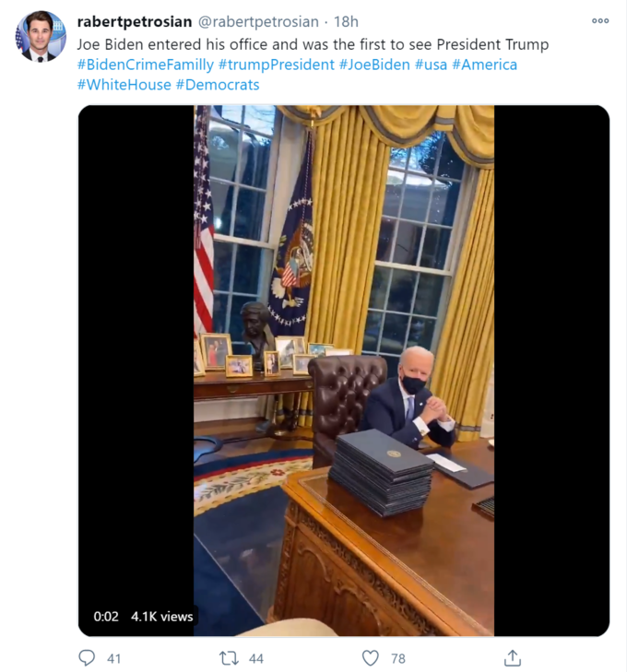Image resolution: width=627 pixels, height=672 pixels.
Task: Click the rabertpetrosian display name
Action: point(135,21)
